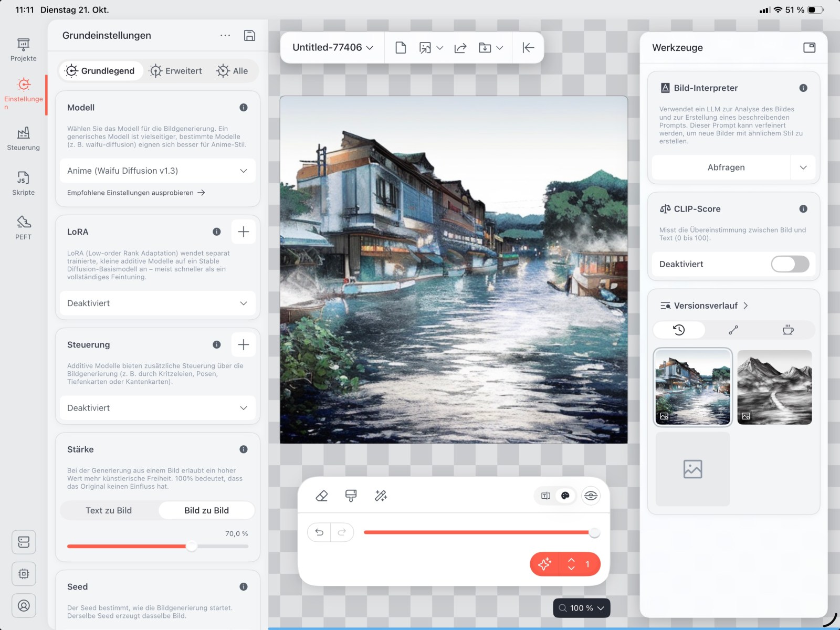Click the red generate sparkle button
This screenshot has height=630, width=840.
[x=544, y=564]
